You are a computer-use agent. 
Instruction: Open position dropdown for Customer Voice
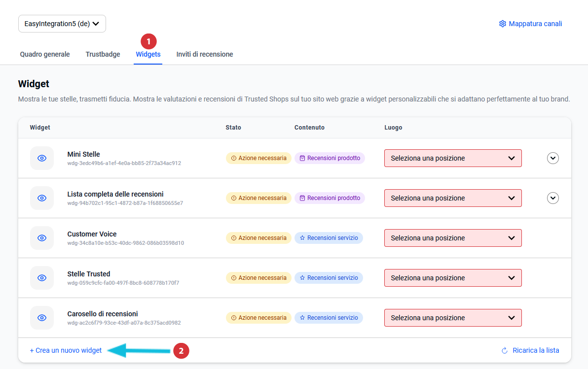click(x=452, y=238)
